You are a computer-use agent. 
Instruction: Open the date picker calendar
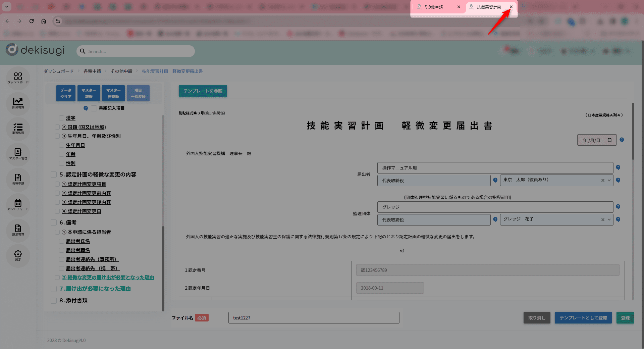609,140
